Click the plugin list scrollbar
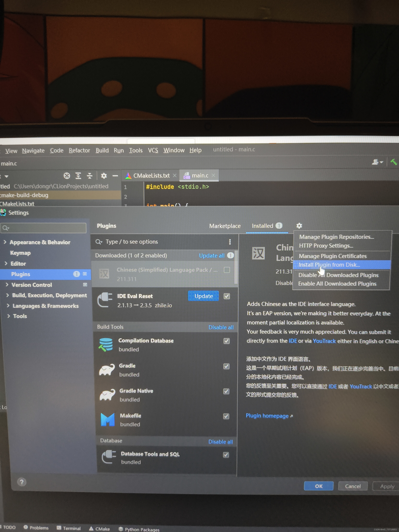The height and width of the screenshot is (532, 399). (236, 267)
